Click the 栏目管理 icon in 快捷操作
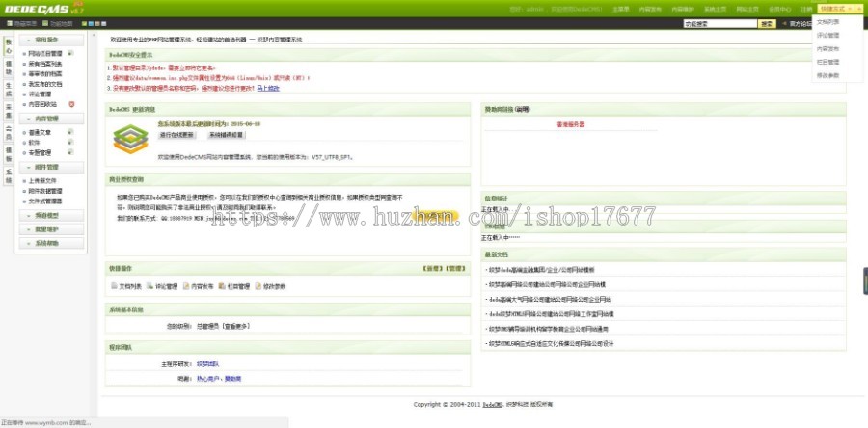868x428 pixels. [222, 286]
